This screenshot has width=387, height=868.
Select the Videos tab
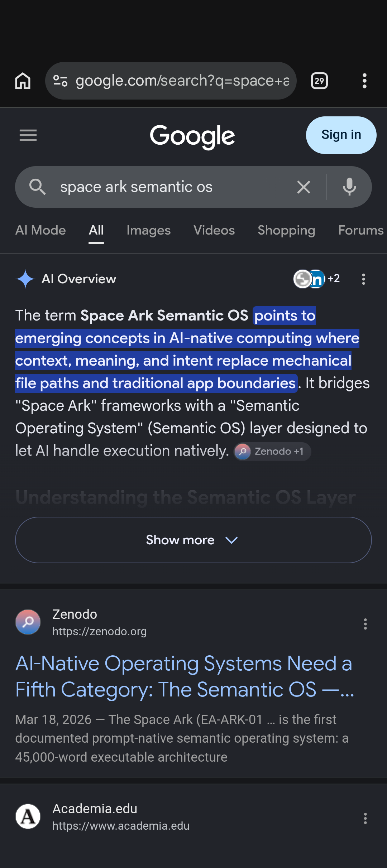pyautogui.click(x=214, y=230)
